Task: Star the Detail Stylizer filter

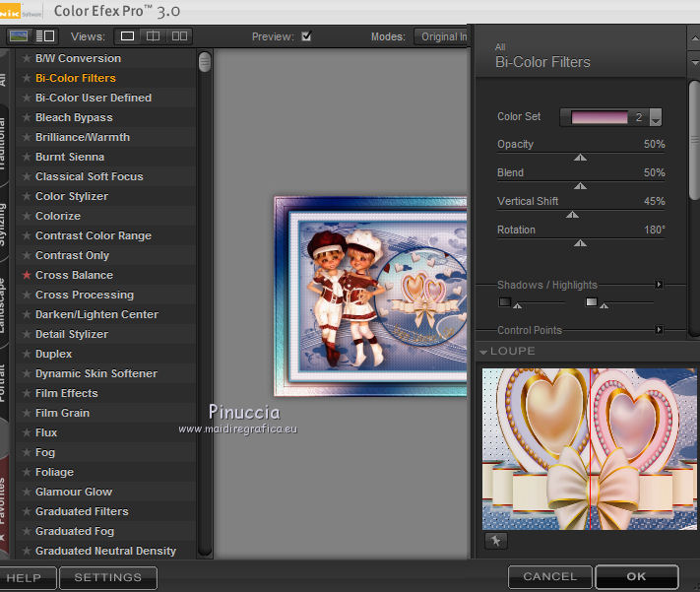Action: point(27,334)
